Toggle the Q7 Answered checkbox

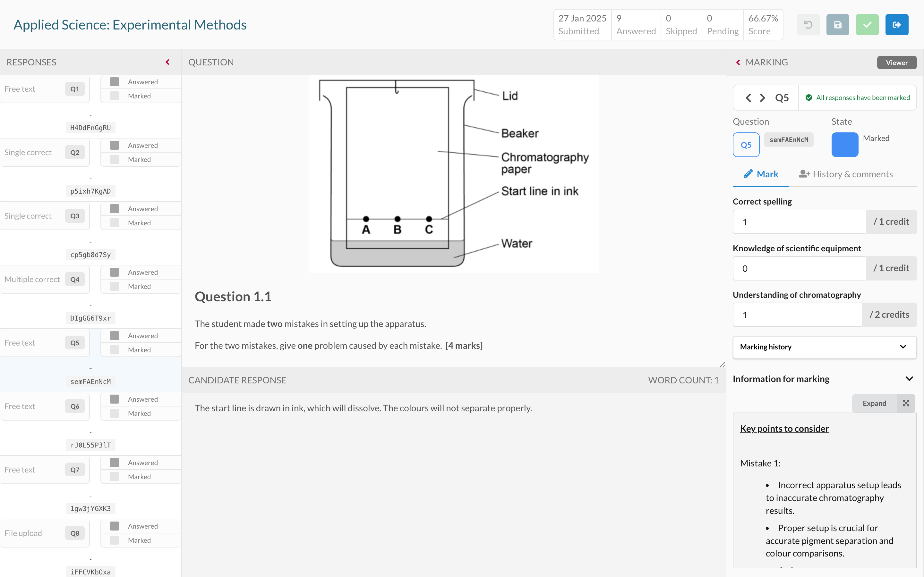tap(115, 463)
